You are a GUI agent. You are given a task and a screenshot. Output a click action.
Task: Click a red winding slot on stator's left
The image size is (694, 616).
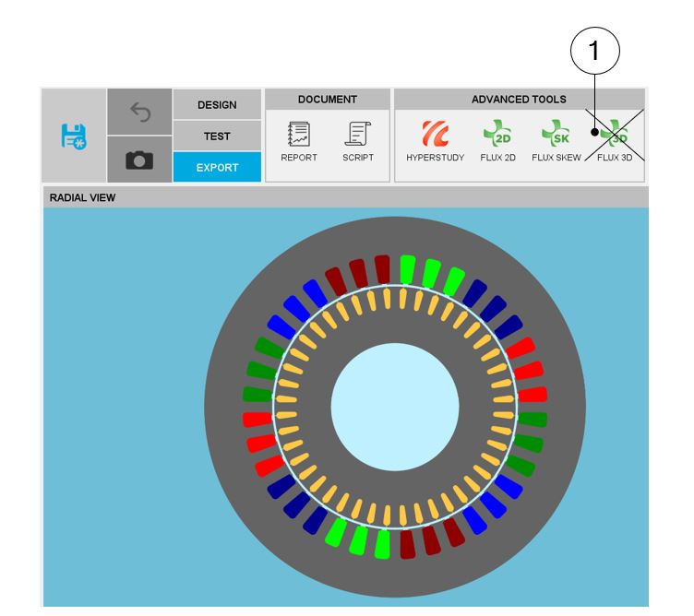point(257,420)
